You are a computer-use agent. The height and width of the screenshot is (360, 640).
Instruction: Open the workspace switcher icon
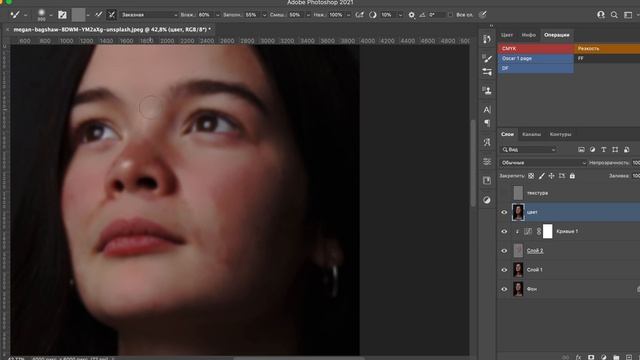click(628, 15)
